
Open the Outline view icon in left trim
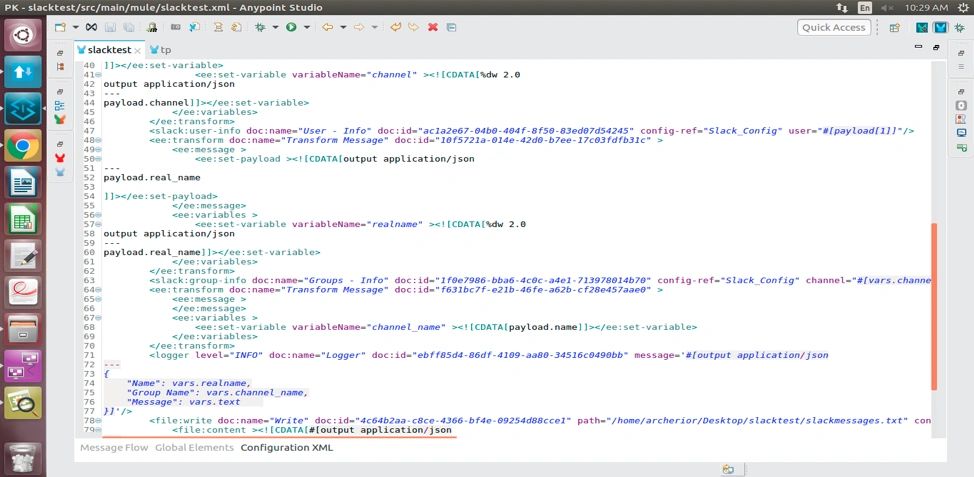tap(60, 106)
